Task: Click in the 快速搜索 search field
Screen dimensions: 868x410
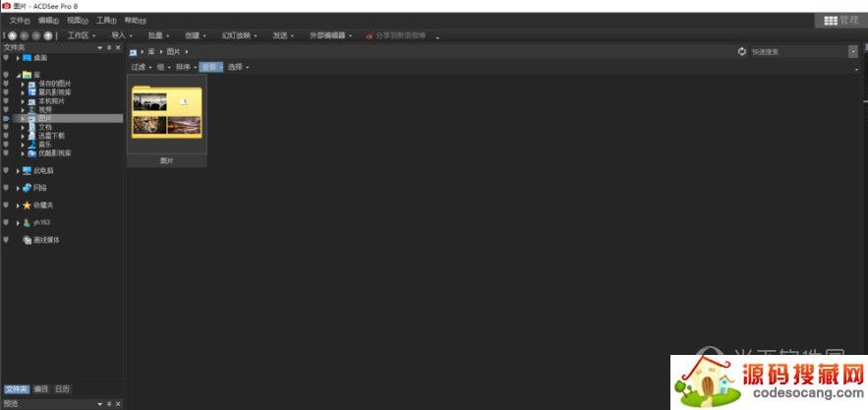Action: 798,51
